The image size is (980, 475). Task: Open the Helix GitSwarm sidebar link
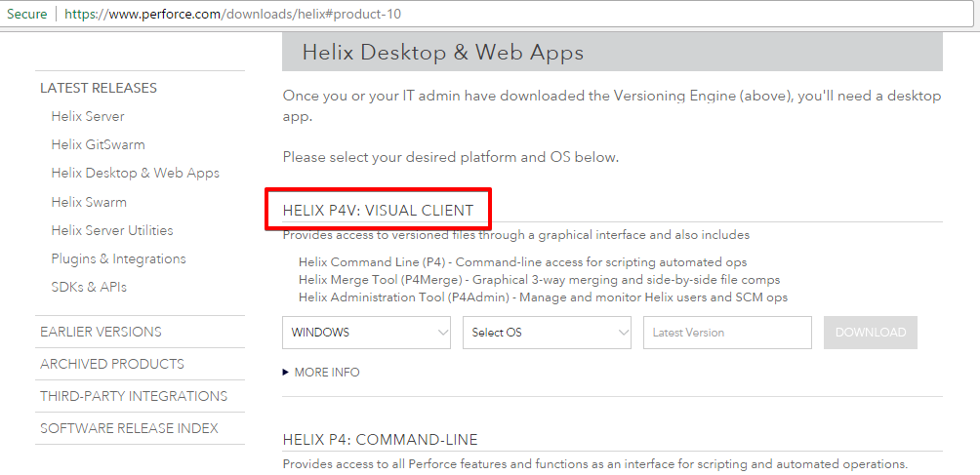98,144
